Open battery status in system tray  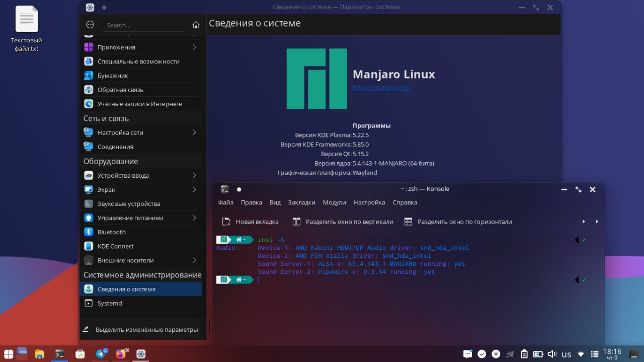[538, 354]
